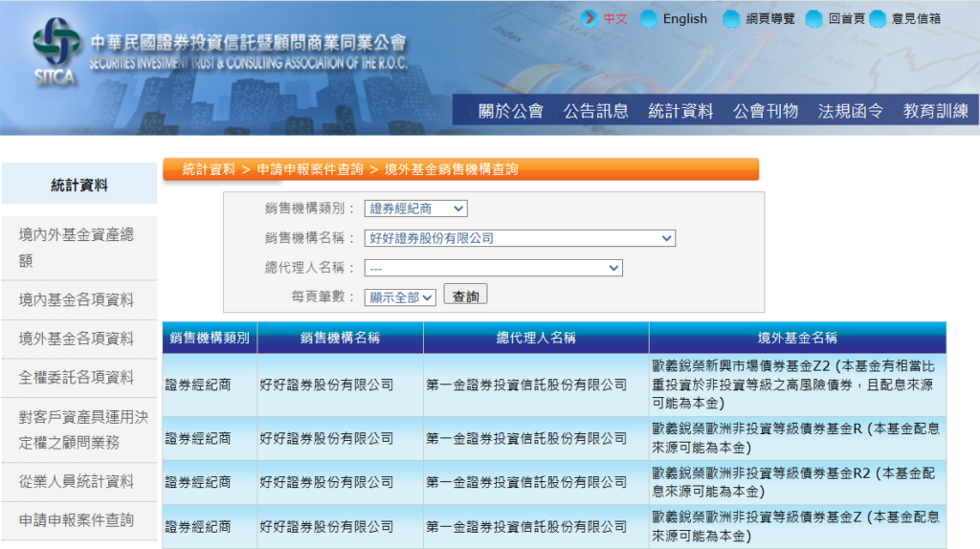This screenshot has width=980, height=549.
Task: Click the bullet icon beside 中文
Action: pos(589,19)
